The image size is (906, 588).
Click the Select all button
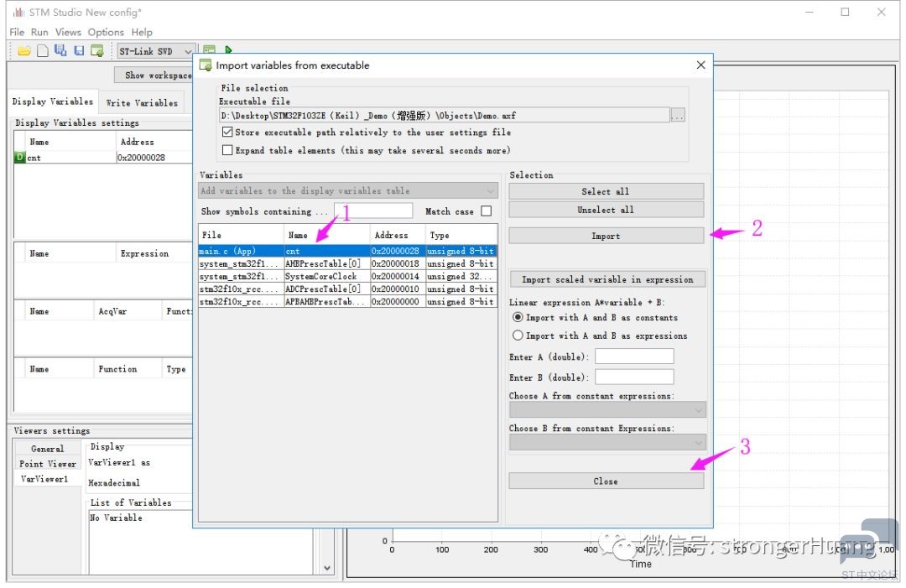606,191
